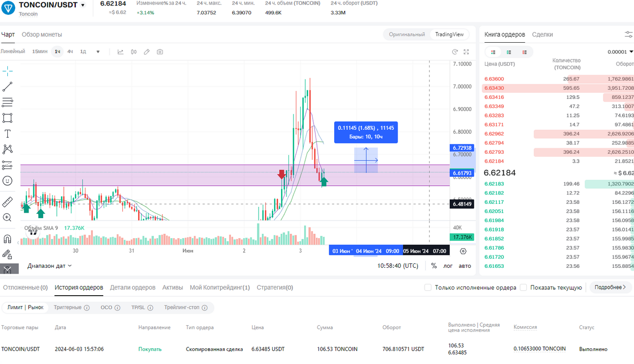Viewport: 634px width, 364px height.
Task: Show only sell orders in order book
Action: click(x=524, y=52)
